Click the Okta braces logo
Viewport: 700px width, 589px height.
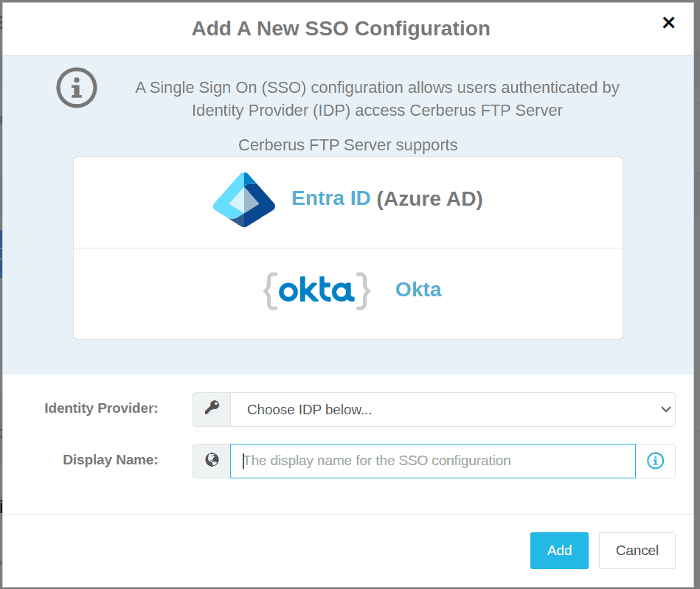click(x=316, y=290)
